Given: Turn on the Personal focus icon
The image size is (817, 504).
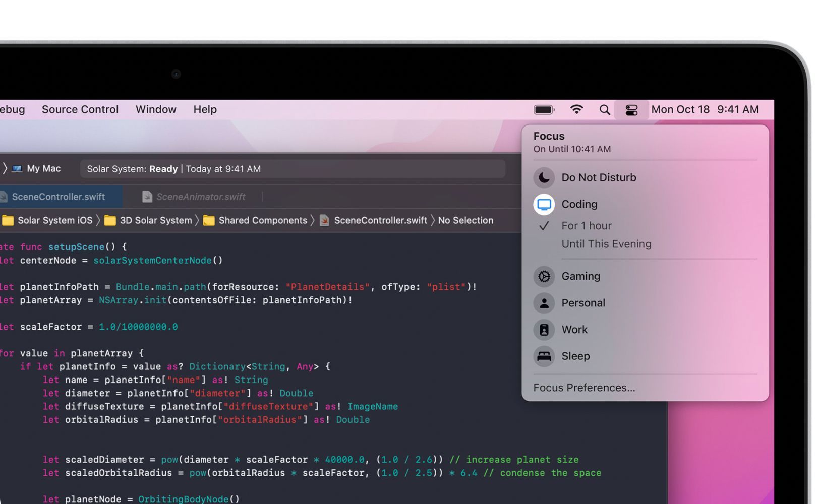Looking at the screenshot, I should tap(544, 303).
